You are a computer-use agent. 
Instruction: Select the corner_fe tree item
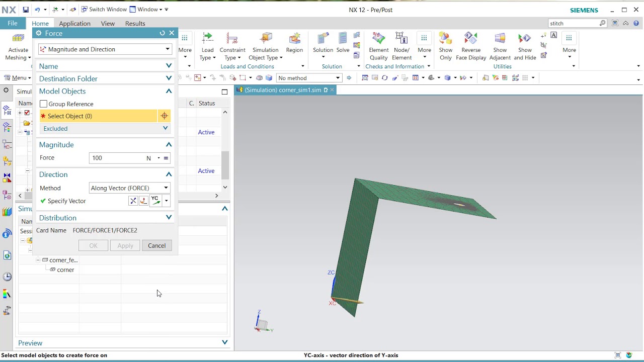(63, 260)
